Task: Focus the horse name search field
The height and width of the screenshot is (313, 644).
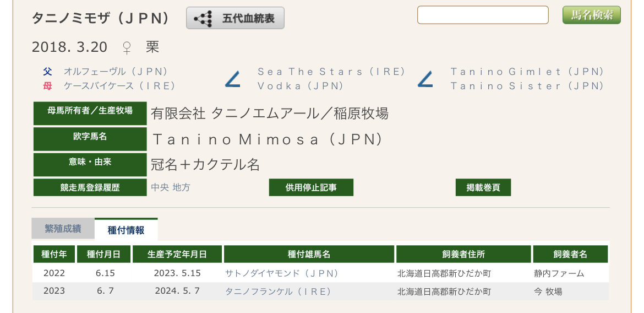Action: (x=483, y=15)
